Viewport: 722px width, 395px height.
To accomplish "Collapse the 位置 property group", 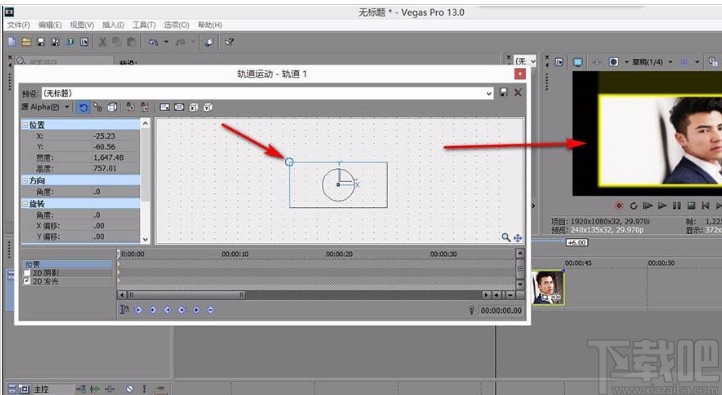I will pos(25,125).
